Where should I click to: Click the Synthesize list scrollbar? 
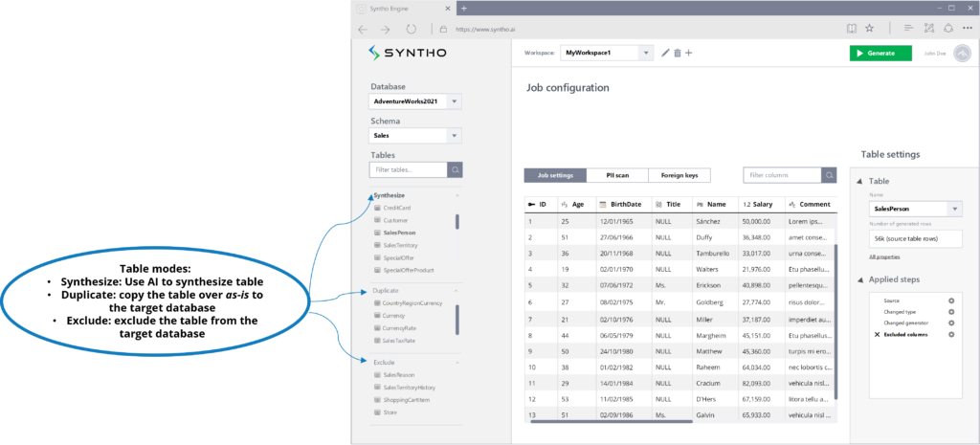click(457, 222)
